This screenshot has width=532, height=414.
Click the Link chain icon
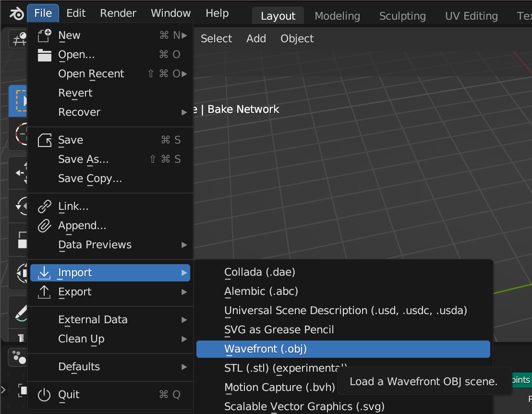click(44, 207)
